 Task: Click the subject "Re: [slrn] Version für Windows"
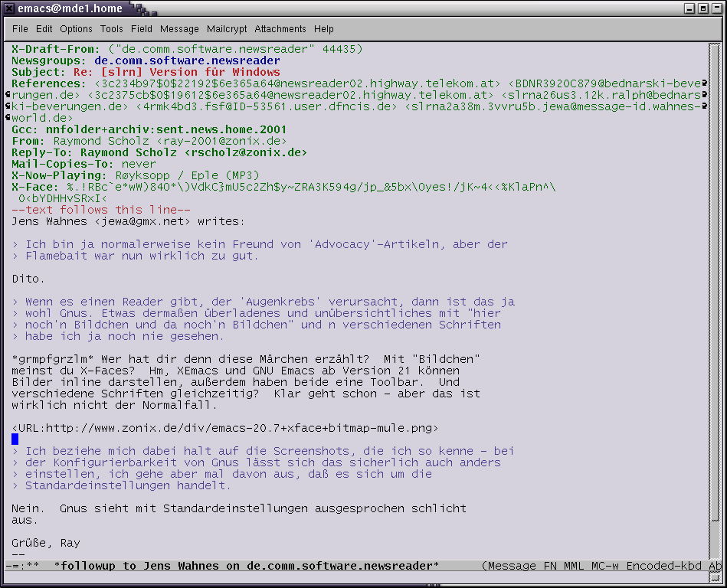(x=177, y=72)
